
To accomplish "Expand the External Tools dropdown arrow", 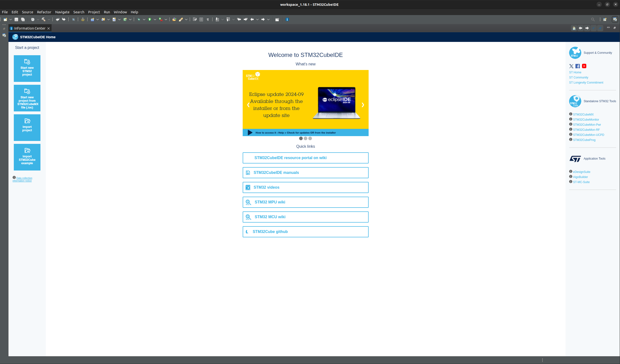I will tap(166, 19).
